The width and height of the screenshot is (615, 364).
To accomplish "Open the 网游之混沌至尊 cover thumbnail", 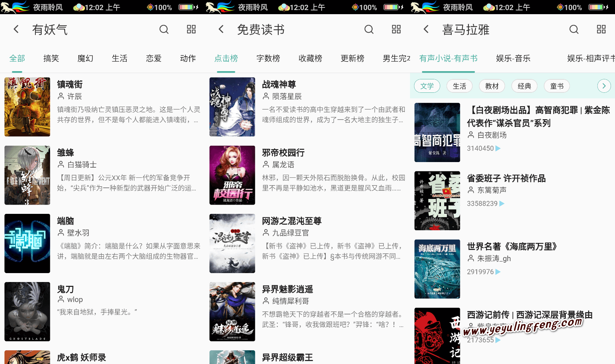I will pos(232,243).
